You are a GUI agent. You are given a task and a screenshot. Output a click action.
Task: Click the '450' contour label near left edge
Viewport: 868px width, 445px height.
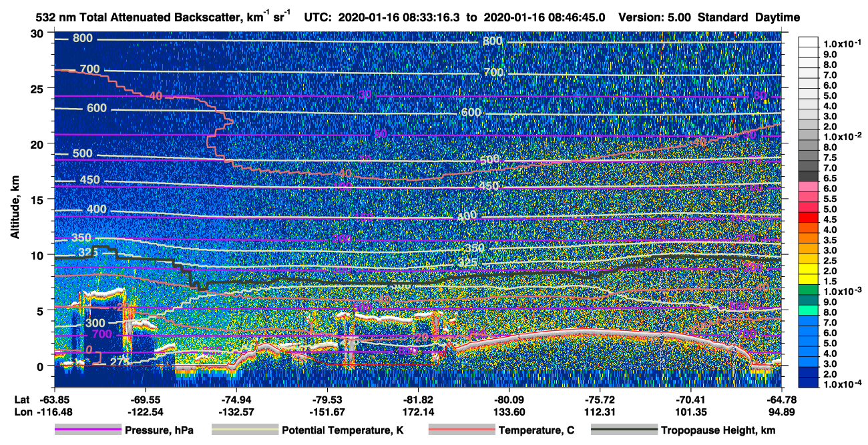click(x=89, y=180)
